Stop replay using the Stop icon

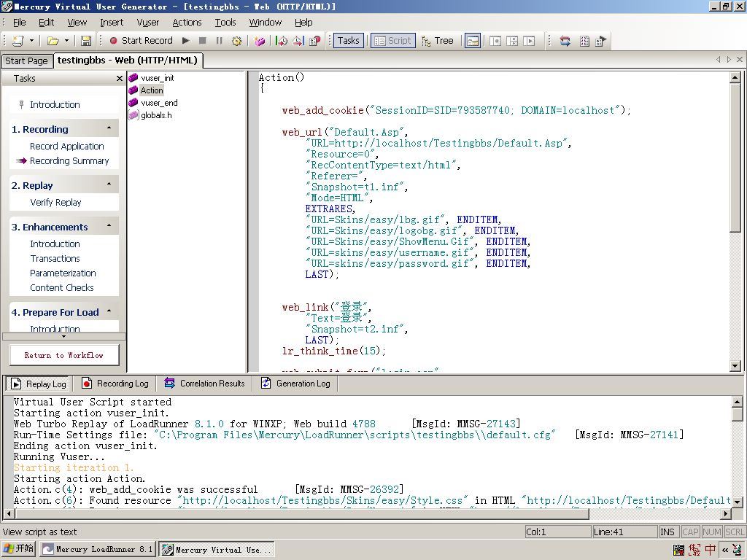pos(203,41)
